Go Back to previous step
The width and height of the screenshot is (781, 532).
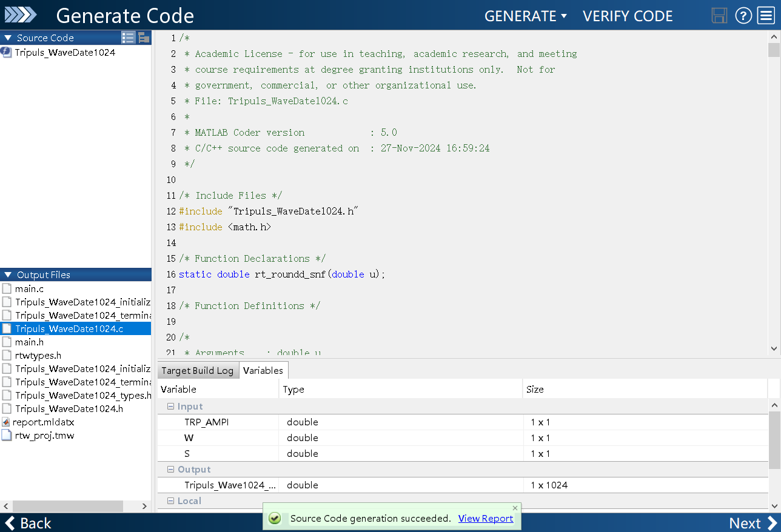(28, 523)
